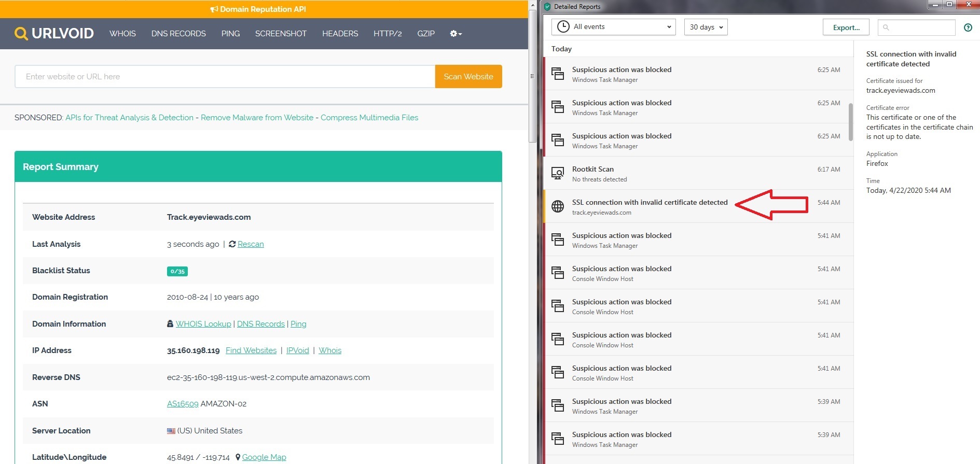Image resolution: width=980 pixels, height=464 pixels.
Task: Open the All events filter dropdown
Action: tap(614, 27)
